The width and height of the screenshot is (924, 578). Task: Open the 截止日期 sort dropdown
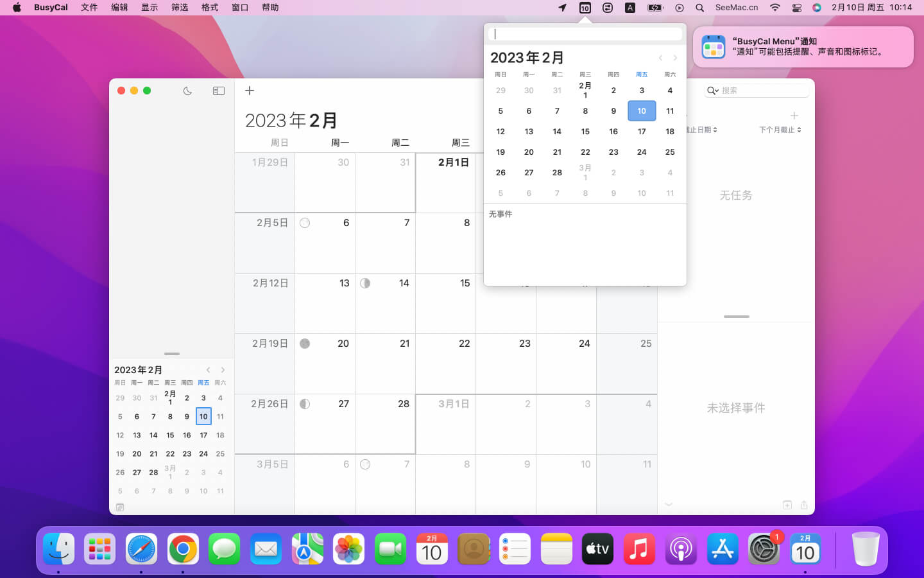click(702, 130)
